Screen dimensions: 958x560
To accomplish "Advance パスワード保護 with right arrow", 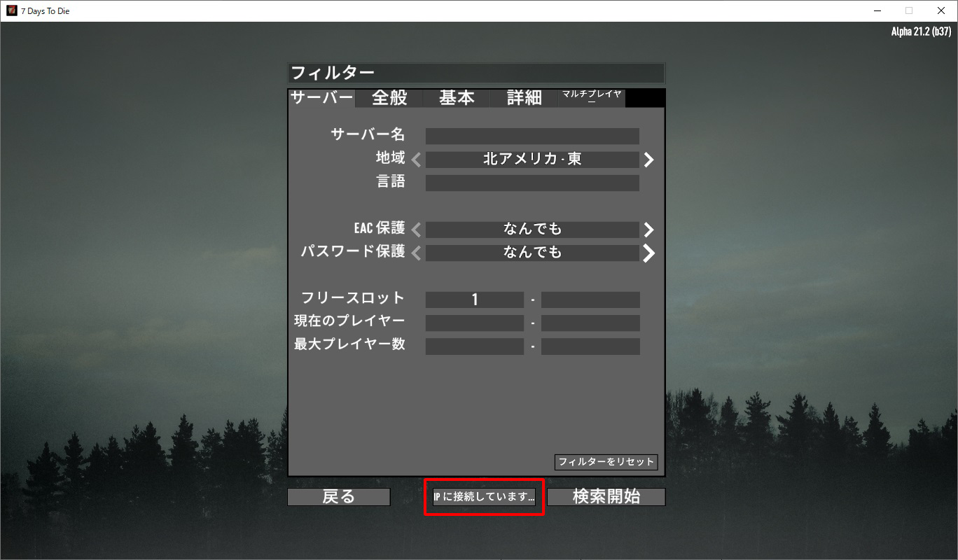I will [649, 253].
